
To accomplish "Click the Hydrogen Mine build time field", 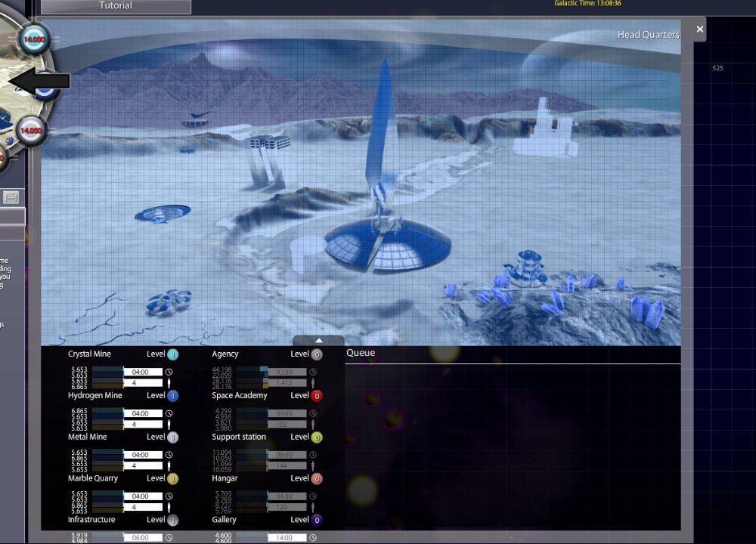I will (143, 413).
